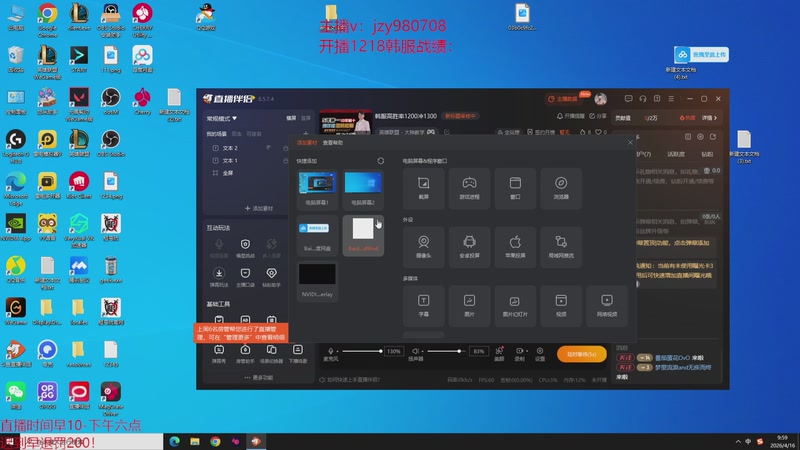Add a window (窗口) capture source
The image size is (800, 450).
515,188
